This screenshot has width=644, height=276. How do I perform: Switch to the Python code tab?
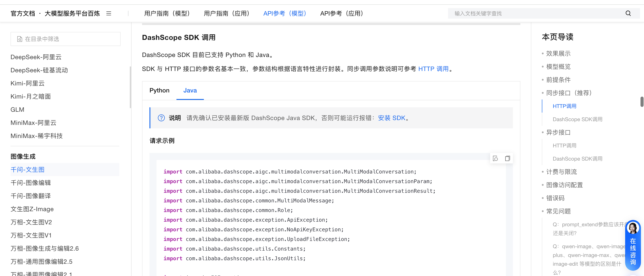[159, 90]
